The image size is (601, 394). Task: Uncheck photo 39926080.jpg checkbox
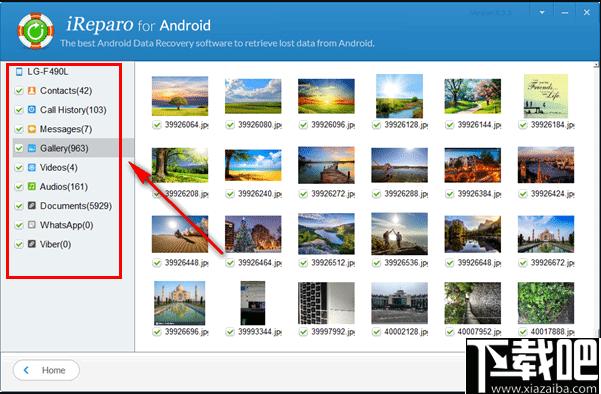coord(230,125)
